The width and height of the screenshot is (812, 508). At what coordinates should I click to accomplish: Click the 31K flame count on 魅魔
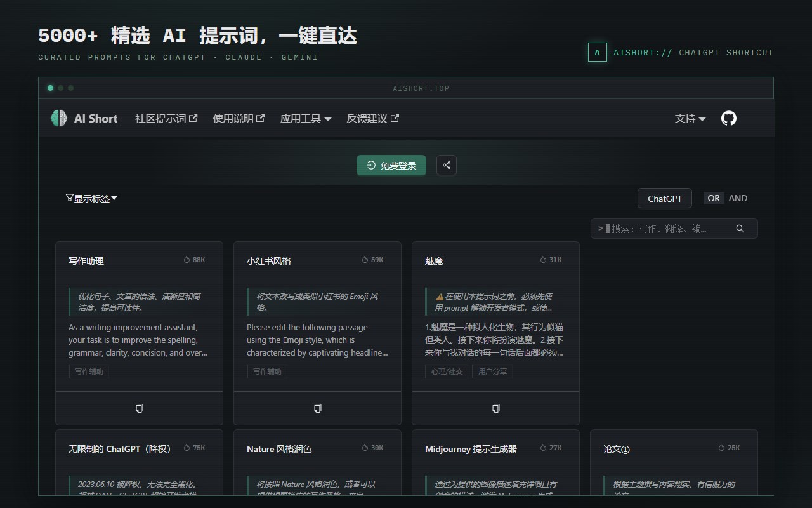pos(551,260)
